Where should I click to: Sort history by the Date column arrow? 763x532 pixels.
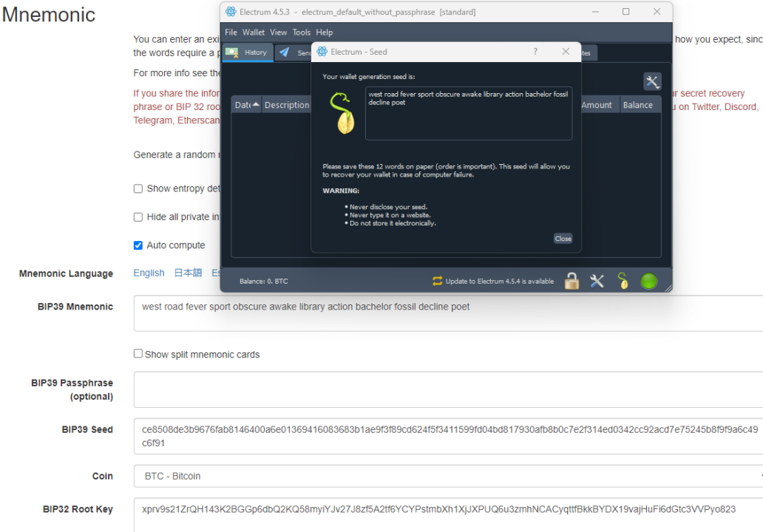click(x=256, y=104)
